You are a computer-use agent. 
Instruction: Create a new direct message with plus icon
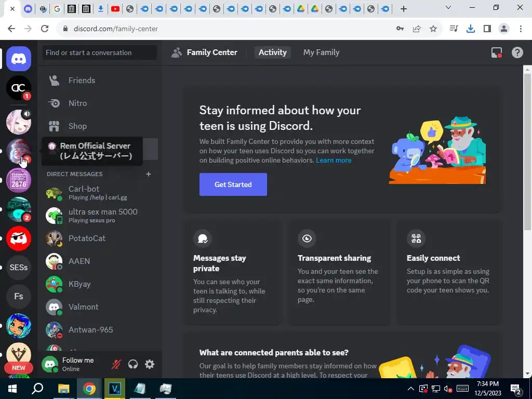pyautogui.click(x=148, y=174)
